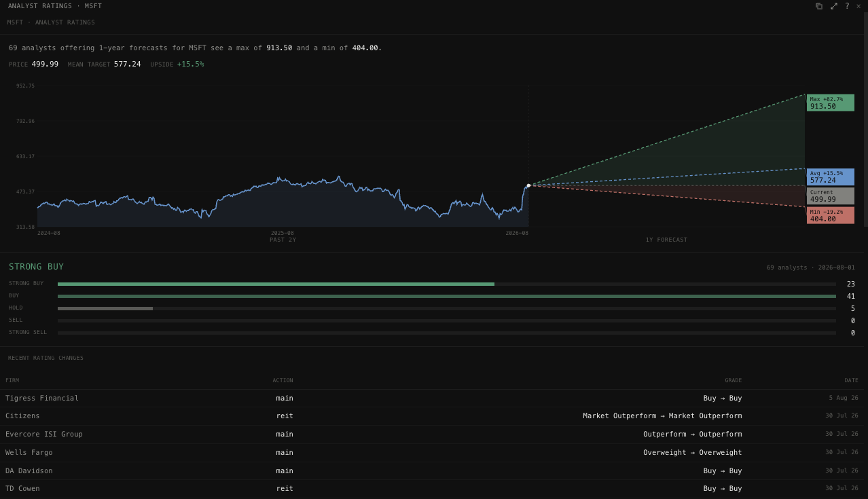Viewport: 868px width, 499px height.
Task: Click the FIRM column header
Action: pos(12,380)
